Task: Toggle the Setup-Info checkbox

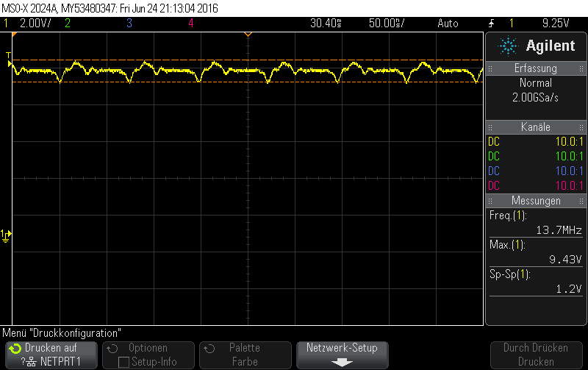Action: 123,362
